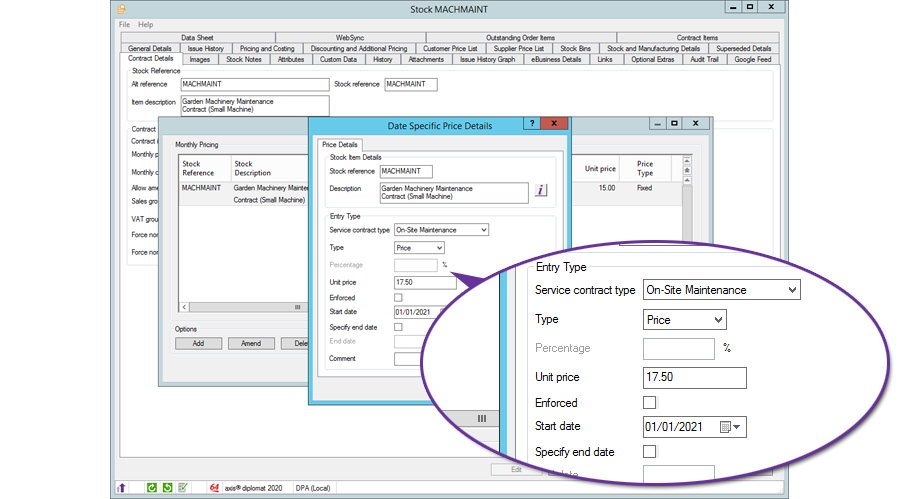Open the Images tab

click(x=200, y=60)
